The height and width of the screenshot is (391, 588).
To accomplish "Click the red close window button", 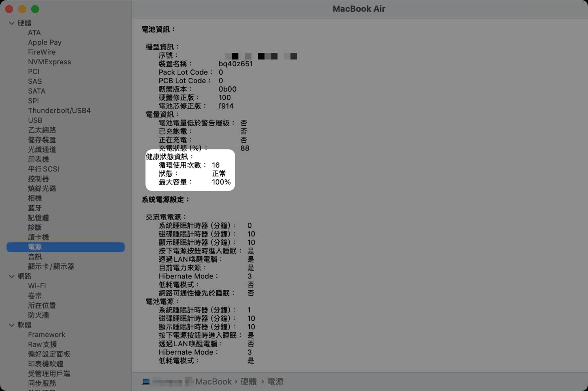I will tap(9, 9).
